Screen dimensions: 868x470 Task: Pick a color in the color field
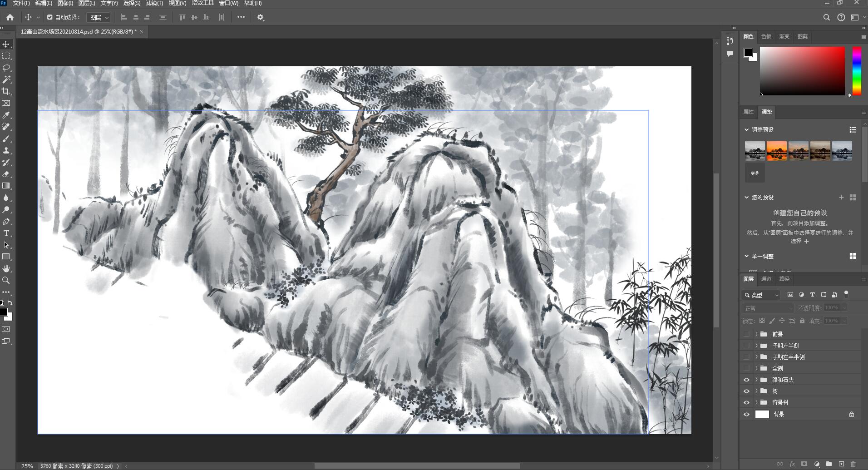tap(803, 71)
